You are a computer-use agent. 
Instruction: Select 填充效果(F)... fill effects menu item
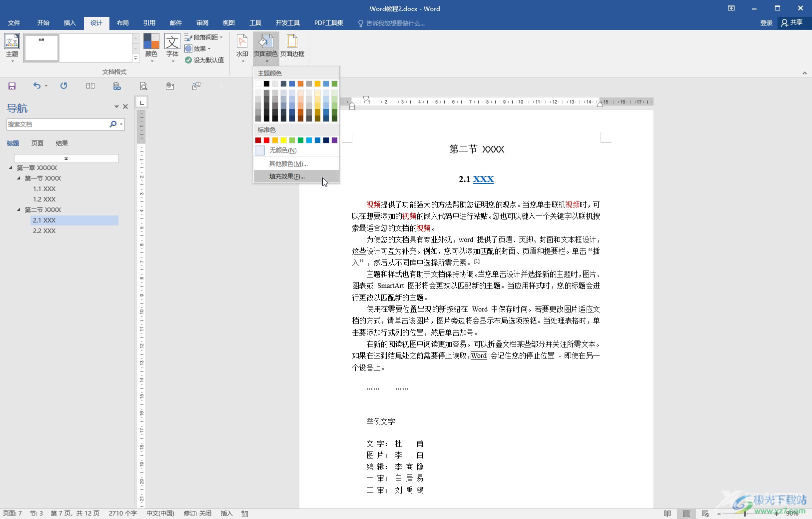coord(296,176)
